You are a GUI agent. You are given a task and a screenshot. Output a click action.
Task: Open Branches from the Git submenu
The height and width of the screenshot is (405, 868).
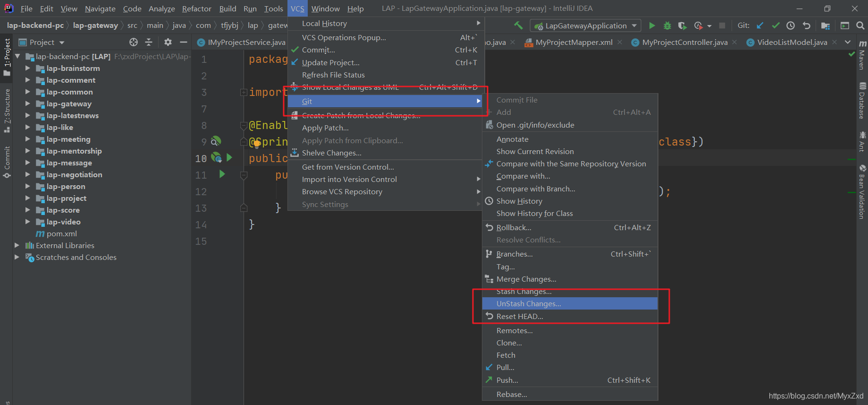tap(570, 254)
